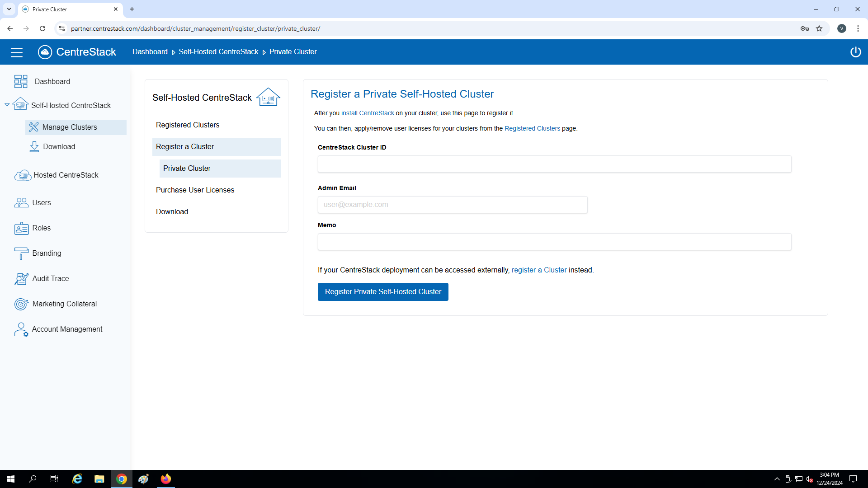
Task: Click the Account Management user-gear icon
Action: (x=21, y=329)
